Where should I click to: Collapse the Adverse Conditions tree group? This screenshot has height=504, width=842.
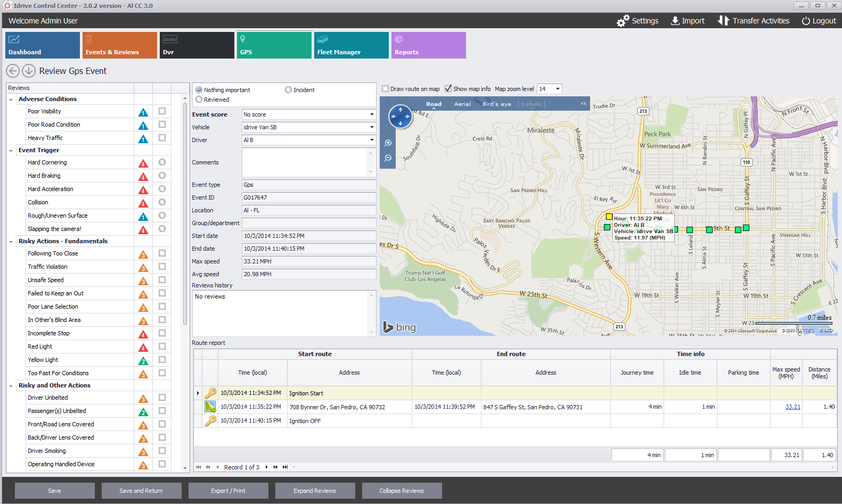point(11,100)
